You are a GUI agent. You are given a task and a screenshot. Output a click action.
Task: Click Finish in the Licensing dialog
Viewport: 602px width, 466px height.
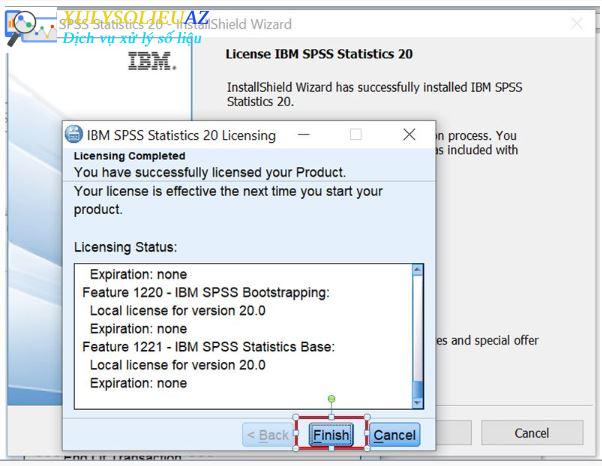pos(331,435)
